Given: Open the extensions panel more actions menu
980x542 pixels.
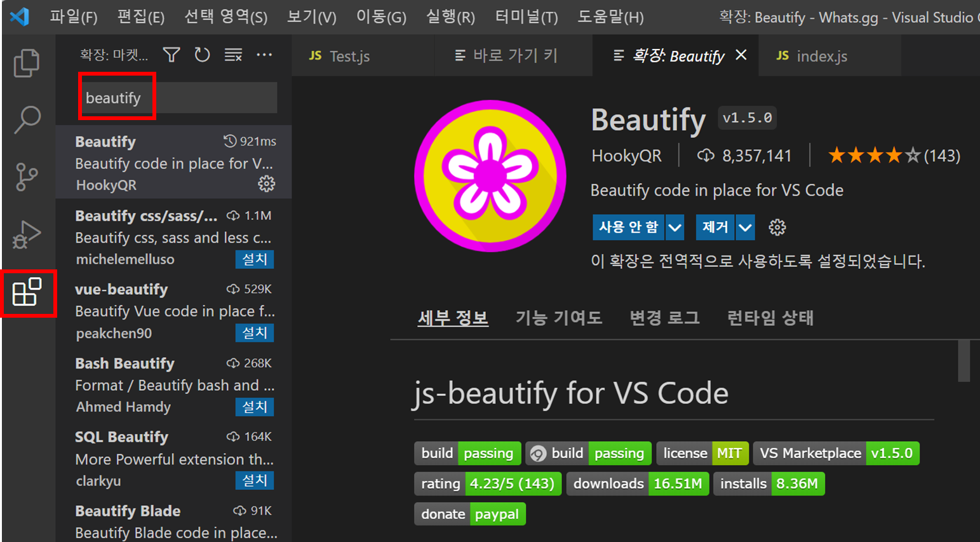Looking at the screenshot, I should [264, 55].
